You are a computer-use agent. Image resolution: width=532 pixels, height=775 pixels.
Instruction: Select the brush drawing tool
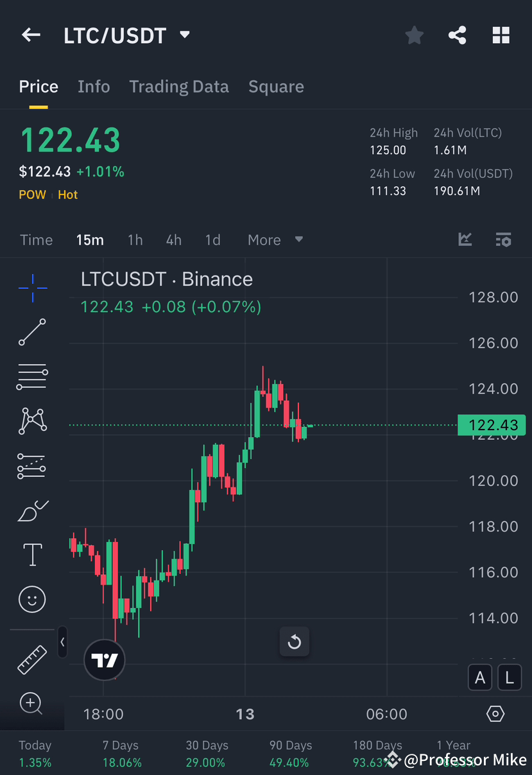31,510
